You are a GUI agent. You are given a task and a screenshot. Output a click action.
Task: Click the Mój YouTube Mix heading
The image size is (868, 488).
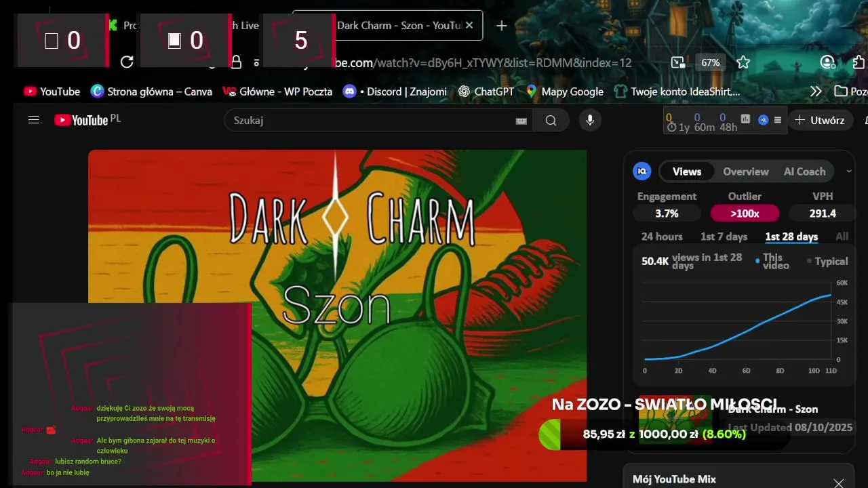coord(674,479)
